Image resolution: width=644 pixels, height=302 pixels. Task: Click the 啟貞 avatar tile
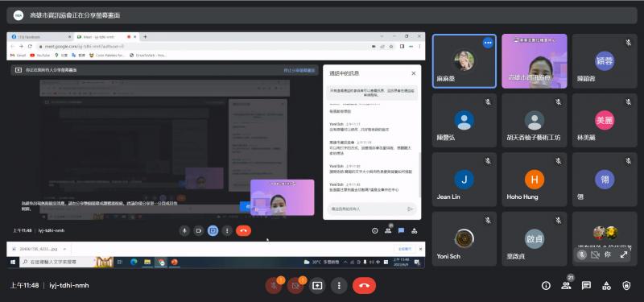coord(535,238)
